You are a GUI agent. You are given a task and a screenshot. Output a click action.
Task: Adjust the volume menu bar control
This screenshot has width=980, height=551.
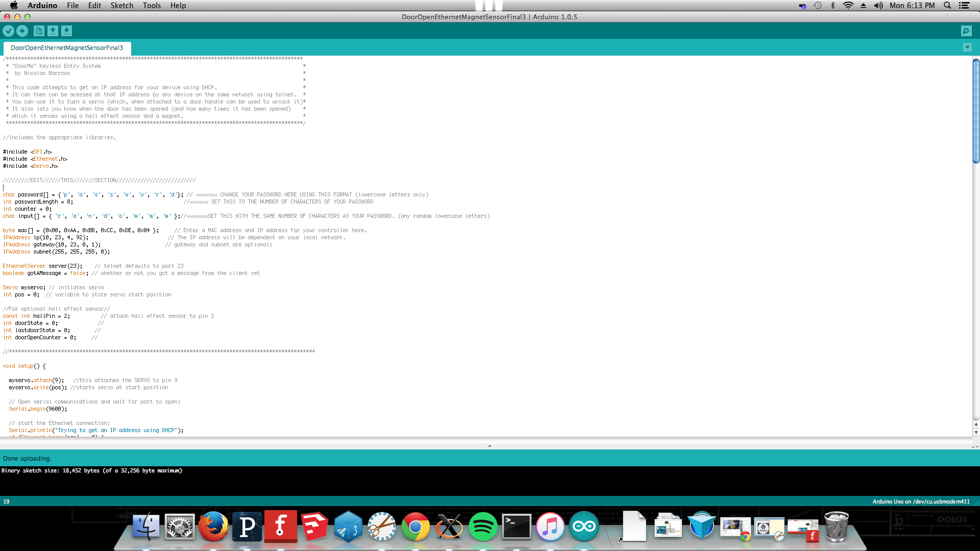879,6
